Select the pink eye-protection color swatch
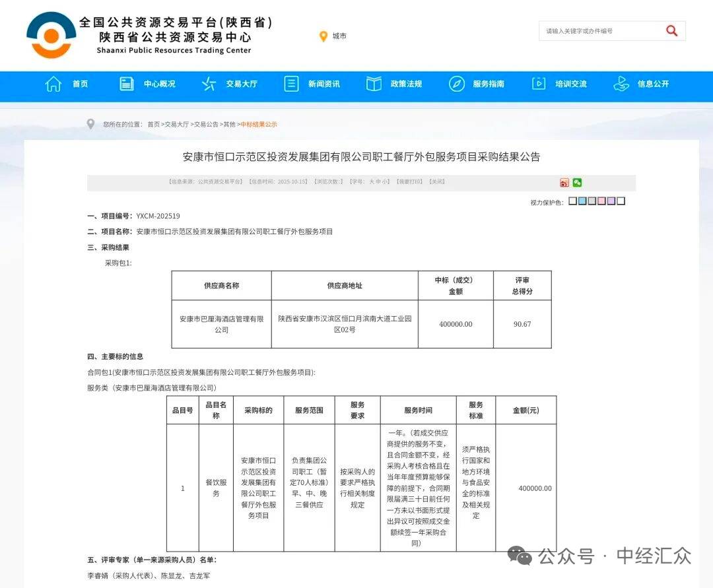The width and height of the screenshot is (713, 588). coord(601,201)
